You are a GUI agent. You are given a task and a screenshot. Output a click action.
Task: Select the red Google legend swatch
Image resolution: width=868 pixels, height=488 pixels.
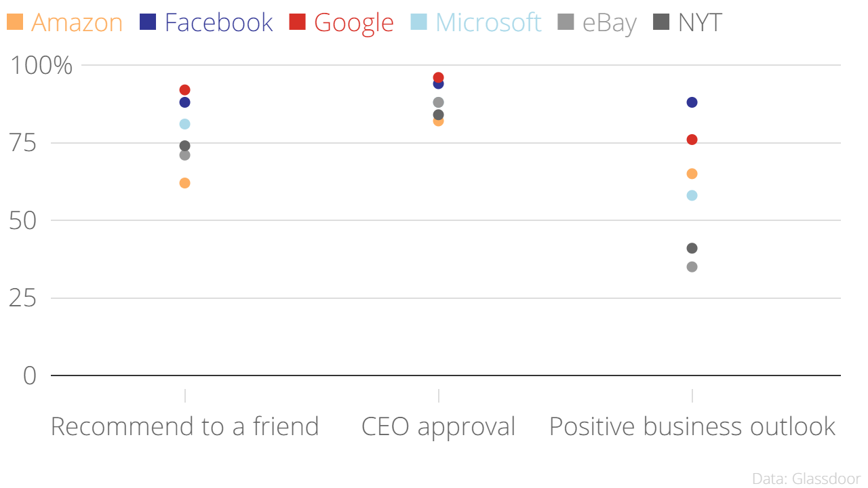pos(297,22)
